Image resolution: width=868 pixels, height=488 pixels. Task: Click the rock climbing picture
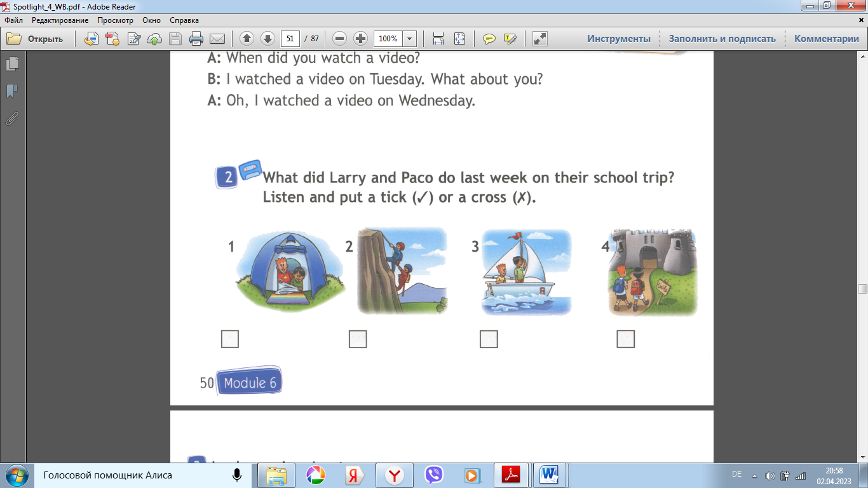[402, 271]
